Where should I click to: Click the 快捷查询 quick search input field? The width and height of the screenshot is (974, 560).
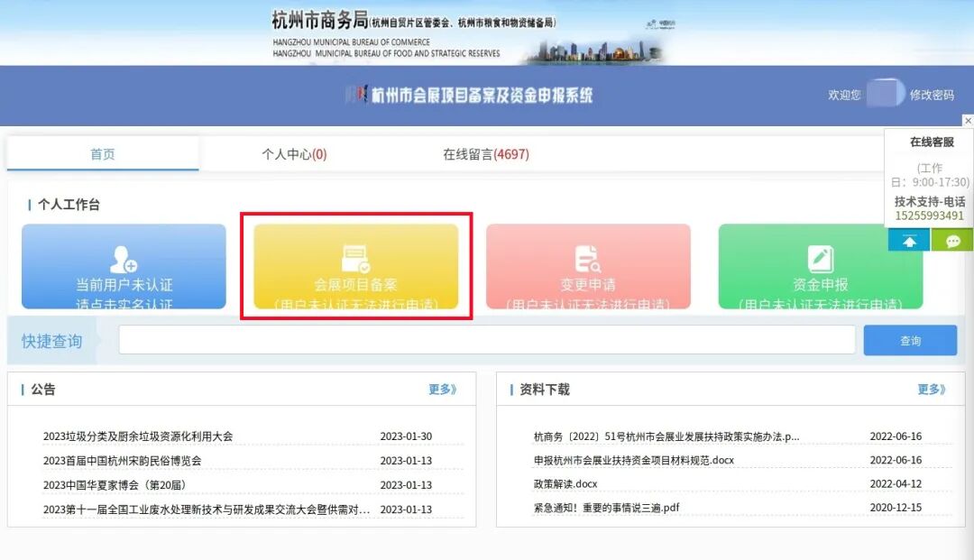[x=488, y=339]
